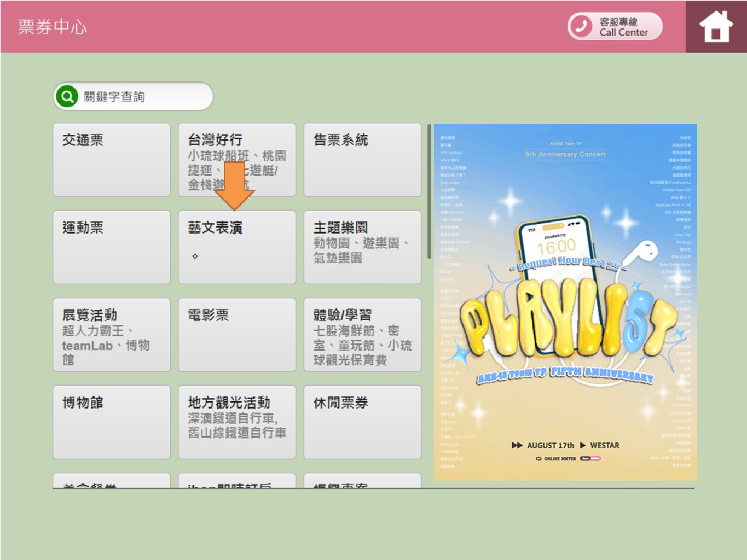Viewport: 747px width, 560px height.
Task: Open the 主題樂園 category tile
Action: click(x=362, y=247)
